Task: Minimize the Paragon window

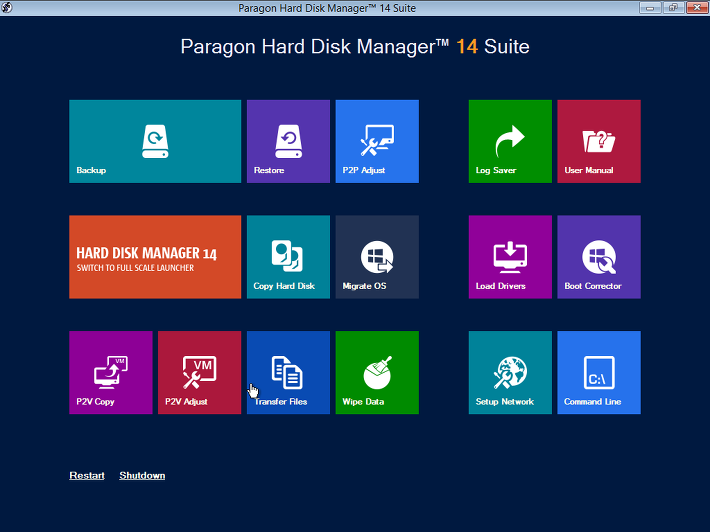Action: click(650, 7)
